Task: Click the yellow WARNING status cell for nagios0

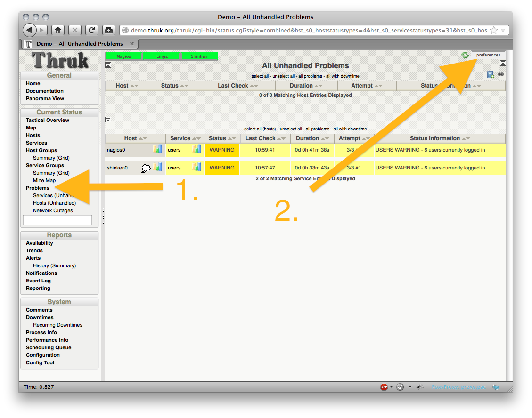Action: (x=222, y=150)
